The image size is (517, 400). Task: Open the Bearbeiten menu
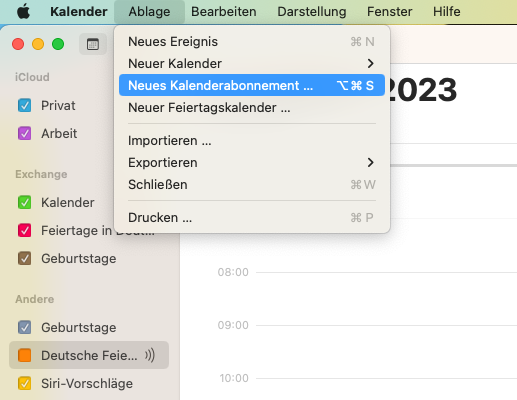click(x=224, y=12)
